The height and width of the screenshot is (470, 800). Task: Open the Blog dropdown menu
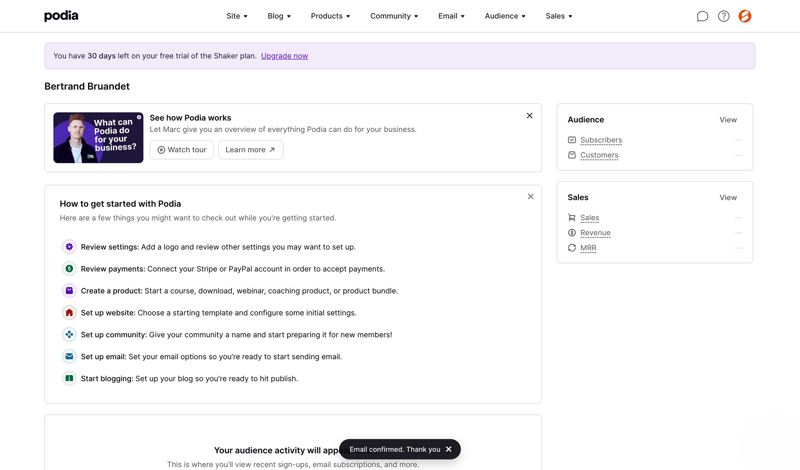(x=279, y=16)
